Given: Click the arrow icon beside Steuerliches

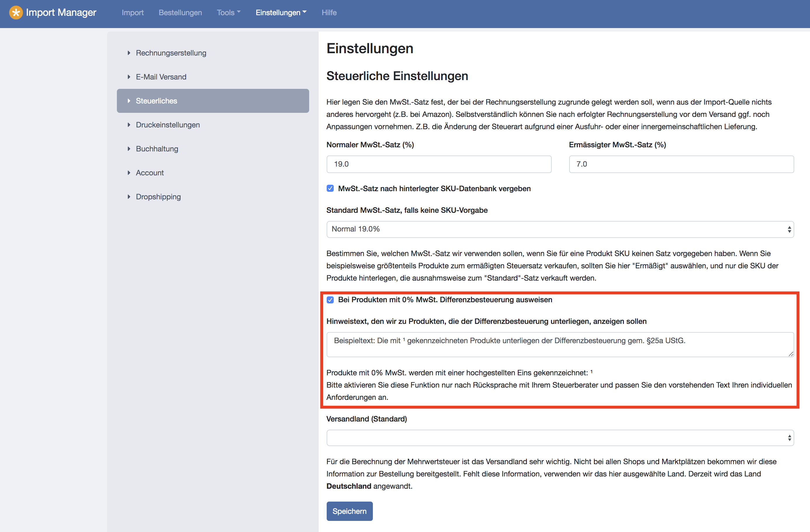Looking at the screenshot, I should point(129,101).
